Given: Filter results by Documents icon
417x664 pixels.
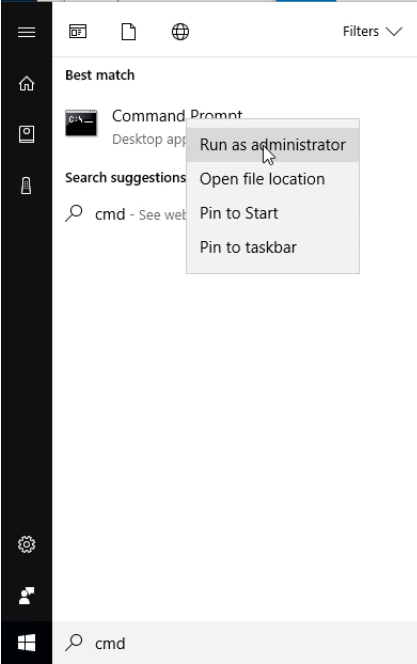Looking at the screenshot, I should coord(129,32).
